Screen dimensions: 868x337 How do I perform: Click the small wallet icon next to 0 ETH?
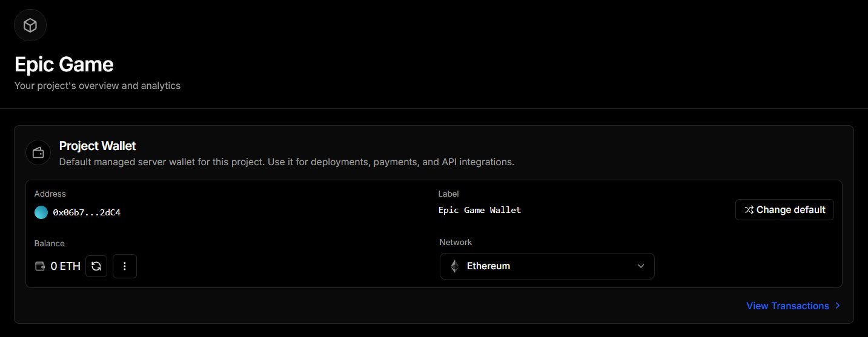point(41,266)
